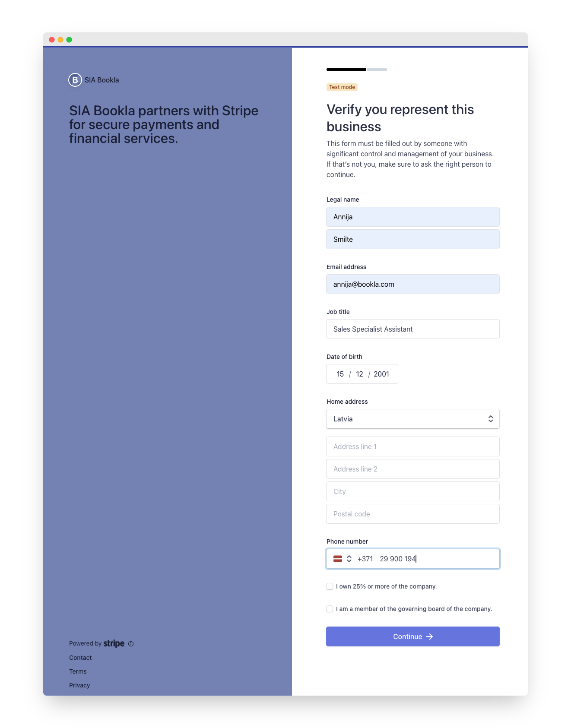Viewport: 571px width, 728px height.
Task: Tick the governing board member checkbox
Action: click(x=330, y=609)
